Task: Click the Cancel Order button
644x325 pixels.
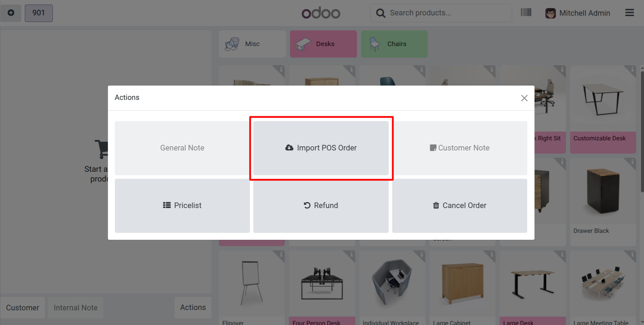Action: (459, 206)
